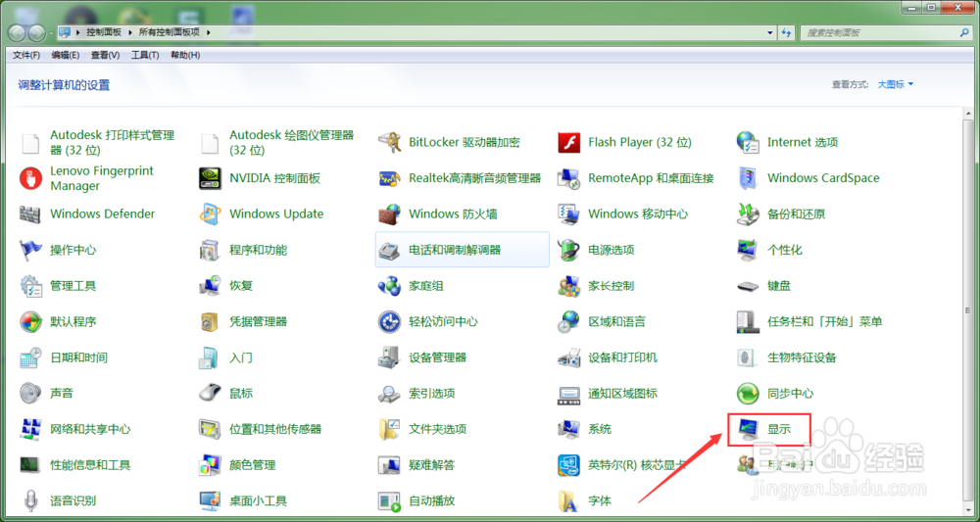Image resolution: width=980 pixels, height=522 pixels.
Task: Open the 语音识别 microphone icon
Action: [x=30, y=500]
